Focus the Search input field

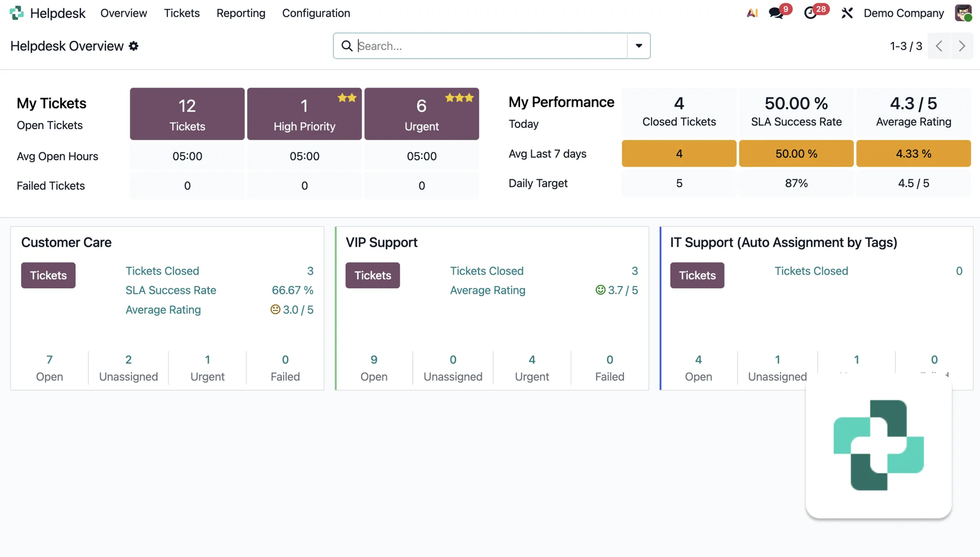click(492, 46)
